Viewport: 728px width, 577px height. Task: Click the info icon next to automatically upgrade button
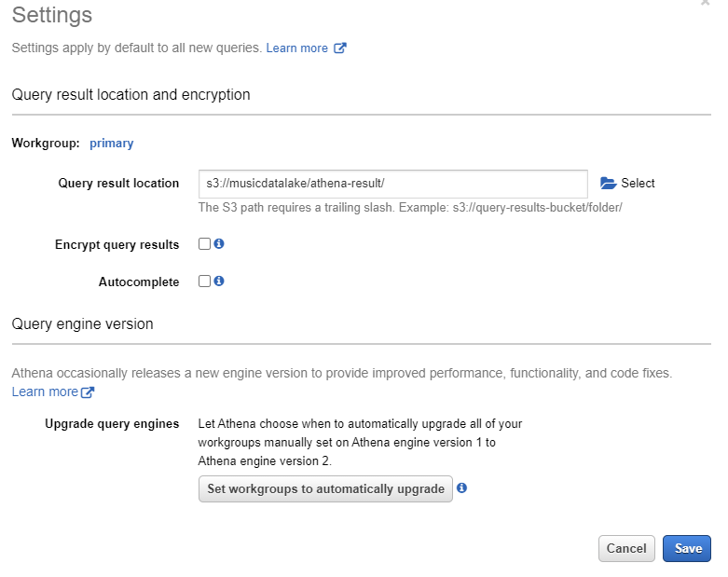click(461, 488)
